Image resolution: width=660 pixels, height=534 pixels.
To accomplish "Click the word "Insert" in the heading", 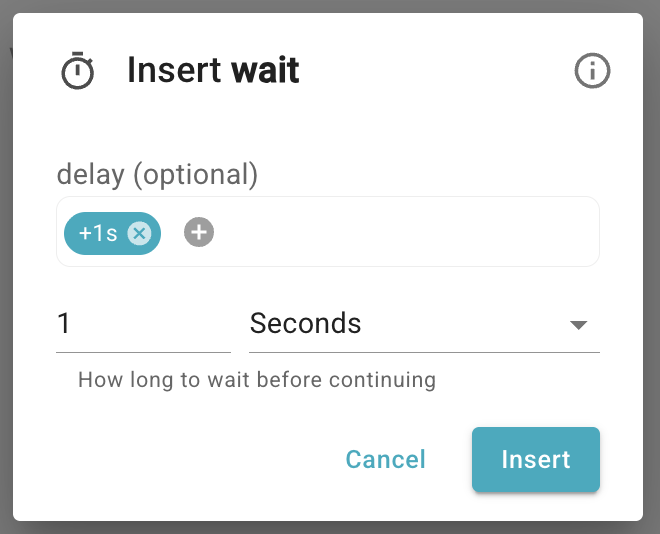I will (174, 71).
